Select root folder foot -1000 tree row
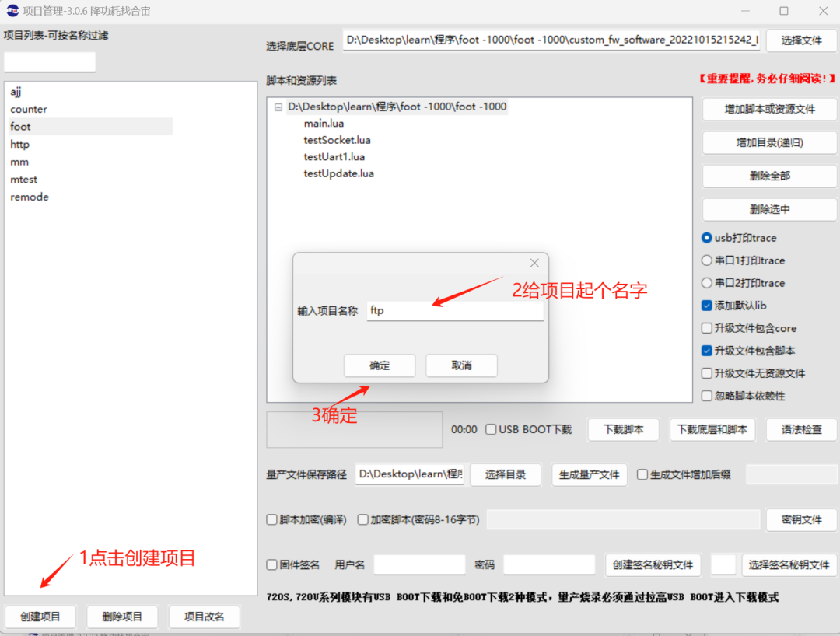 pyautogui.click(x=397, y=107)
